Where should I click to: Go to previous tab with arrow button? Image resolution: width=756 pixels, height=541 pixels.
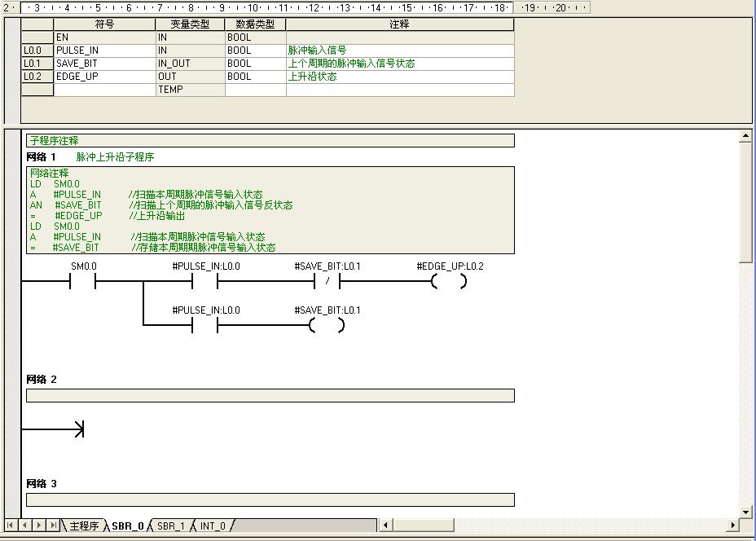click(x=24, y=525)
